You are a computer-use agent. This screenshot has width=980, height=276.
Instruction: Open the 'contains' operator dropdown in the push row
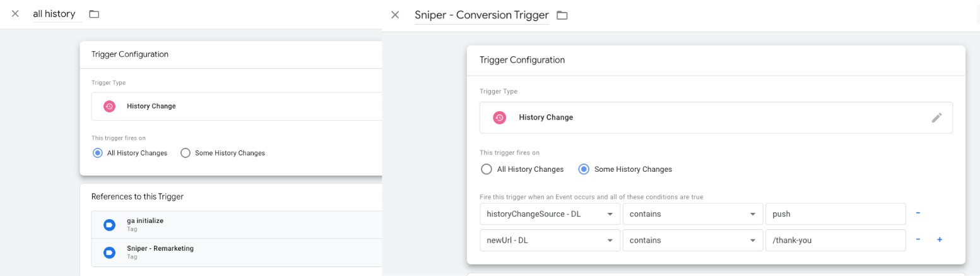pyautogui.click(x=692, y=214)
